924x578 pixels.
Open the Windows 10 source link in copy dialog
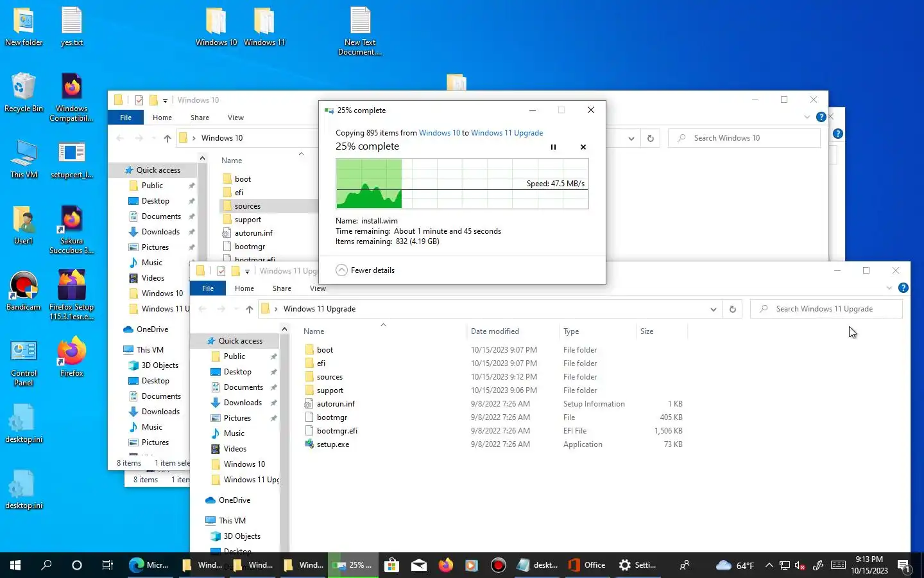click(x=440, y=133)
